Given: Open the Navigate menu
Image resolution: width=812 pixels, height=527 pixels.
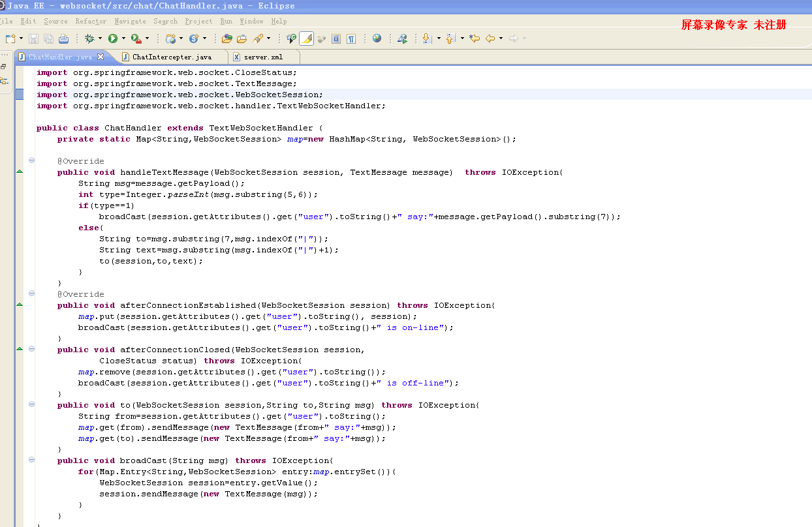Looking at the screenshot, I should click(130, 21).
